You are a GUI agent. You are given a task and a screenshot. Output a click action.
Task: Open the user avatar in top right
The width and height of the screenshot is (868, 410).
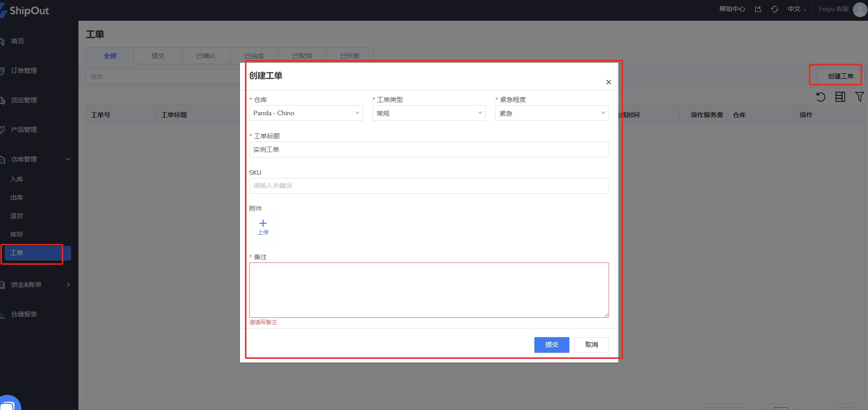(860, 9)
